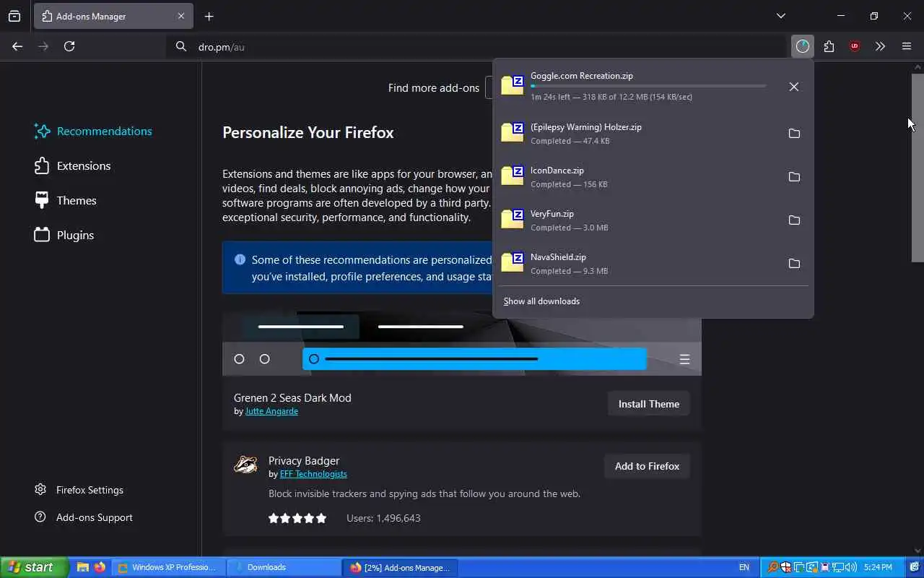Screen dimensions: 924x578
Task: Click the VeryFun.zip archive file icon
Action: (513, 219)
